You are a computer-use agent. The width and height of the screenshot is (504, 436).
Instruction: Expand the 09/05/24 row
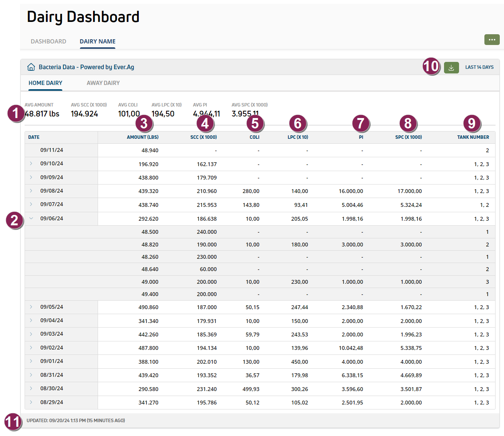(x=31, y=307)
